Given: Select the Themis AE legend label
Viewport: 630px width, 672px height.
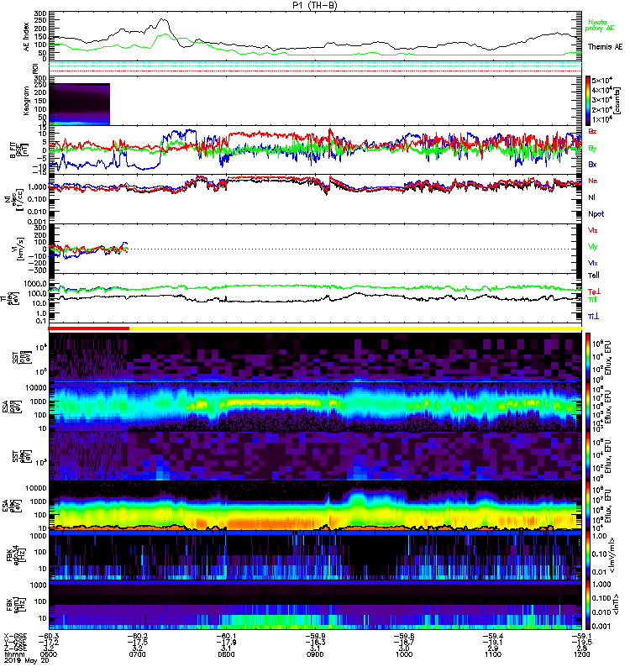Looking at the screenshot, I should pyautogui.click(x=605, y=47).
